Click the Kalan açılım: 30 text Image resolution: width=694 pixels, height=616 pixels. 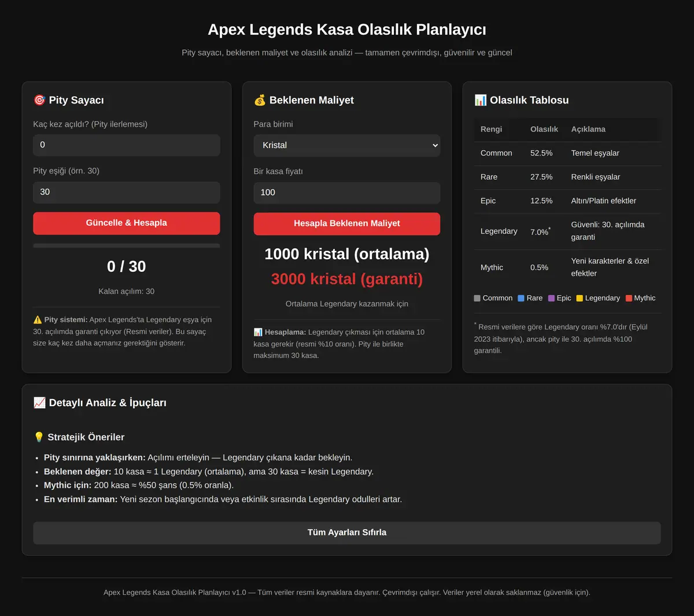tap(127, 292)
